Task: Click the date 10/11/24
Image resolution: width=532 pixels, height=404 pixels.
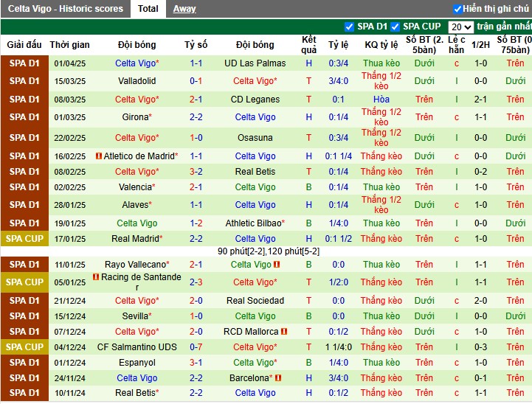Action: click(70, 393)
